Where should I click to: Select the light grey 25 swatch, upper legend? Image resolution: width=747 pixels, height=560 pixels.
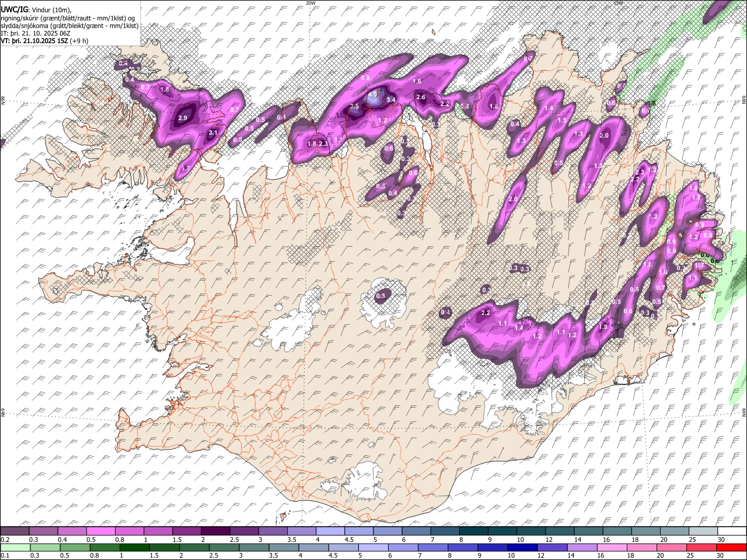coord(703,531)
